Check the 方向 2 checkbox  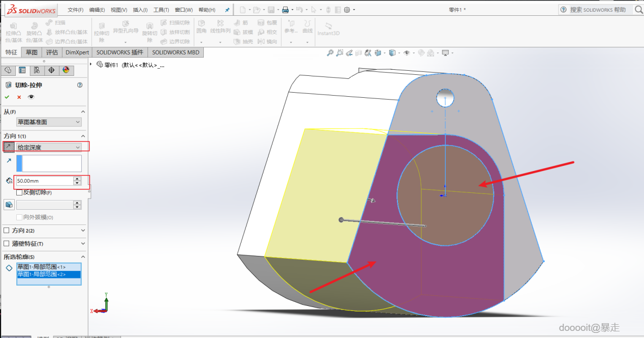(x=7, y=231)
